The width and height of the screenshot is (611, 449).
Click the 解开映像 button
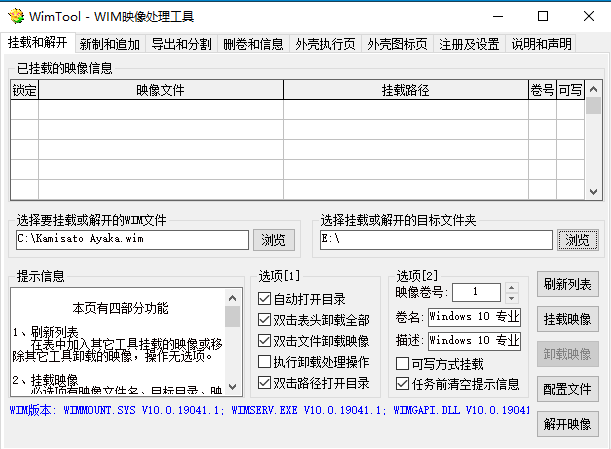(x=568, y=424)
